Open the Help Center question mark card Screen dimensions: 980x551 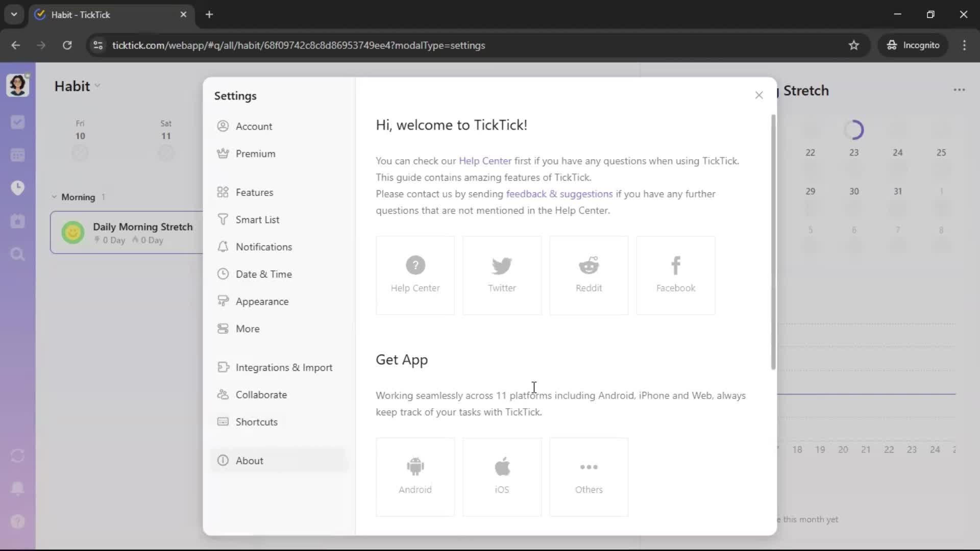click(415, 275)
